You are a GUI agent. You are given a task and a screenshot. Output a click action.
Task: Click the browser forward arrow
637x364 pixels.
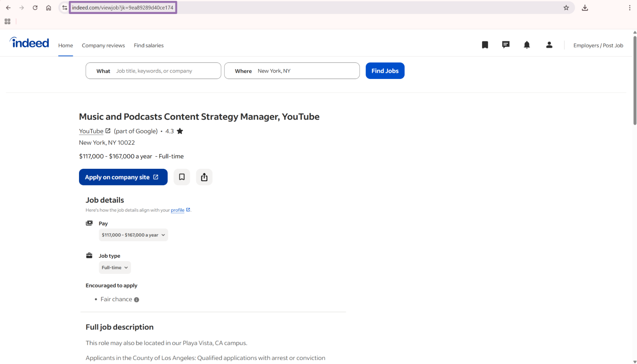(x=22, y=8)
